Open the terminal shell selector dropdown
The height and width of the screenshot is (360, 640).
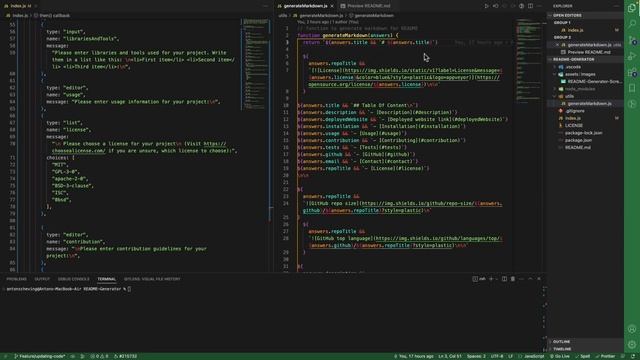point(497,279)
